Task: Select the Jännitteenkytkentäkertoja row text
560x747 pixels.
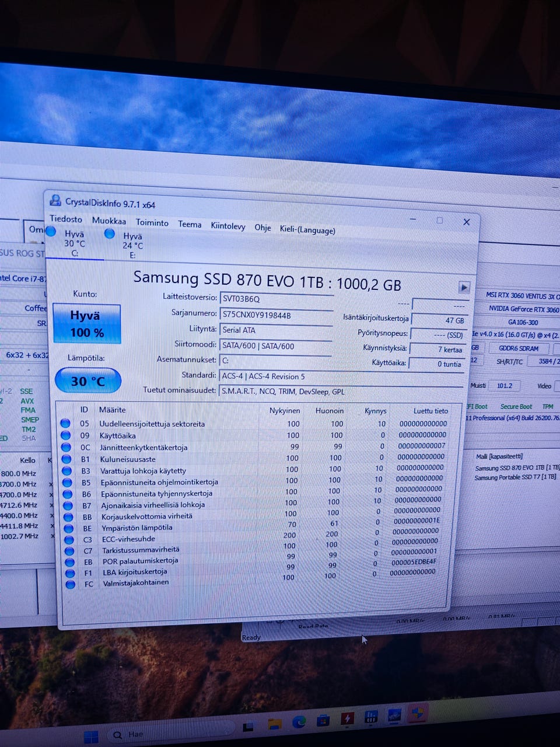Action: click(x=143, y=447)
